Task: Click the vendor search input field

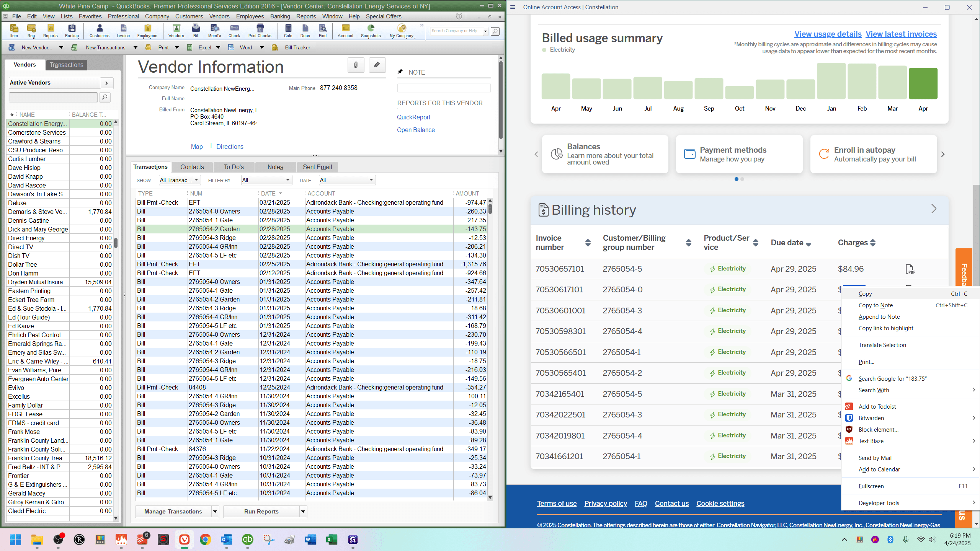Action: pyautogui.click(x=53, y=97)
